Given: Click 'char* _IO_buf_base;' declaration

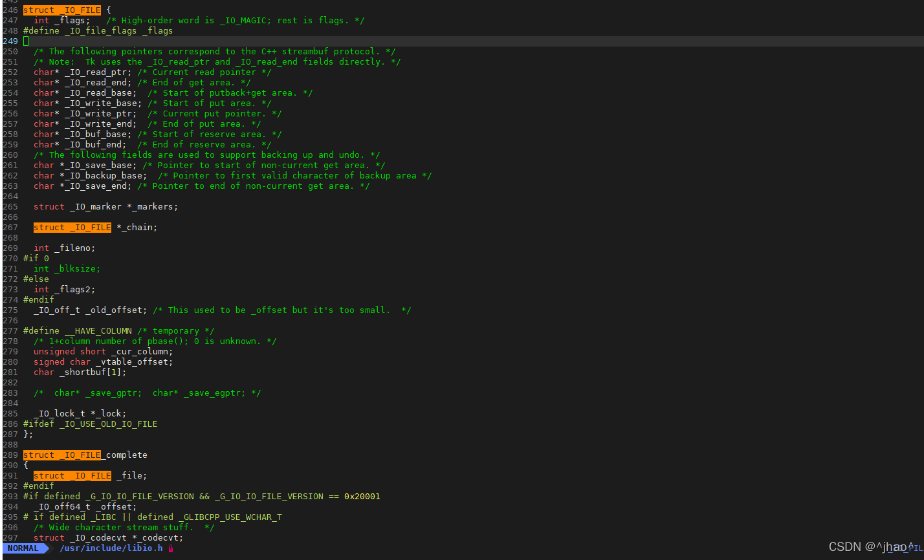Looking at the screenshot, I should click(83, 135).
